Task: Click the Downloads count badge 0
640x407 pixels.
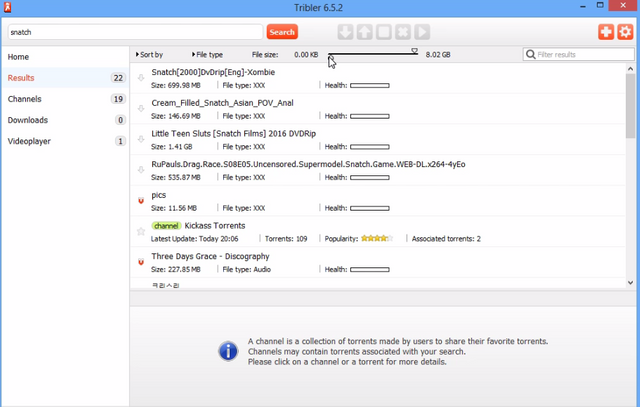Action: point(120,120)
